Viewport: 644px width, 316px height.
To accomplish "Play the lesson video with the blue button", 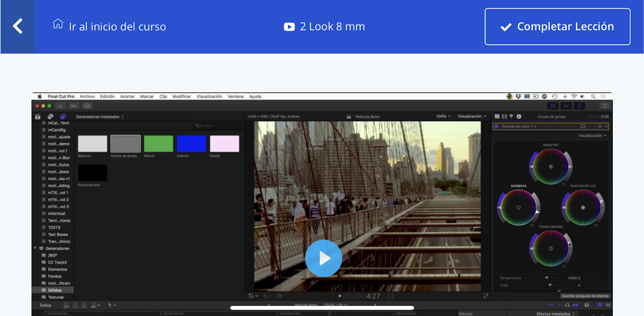I will click(x=323, y=258).
